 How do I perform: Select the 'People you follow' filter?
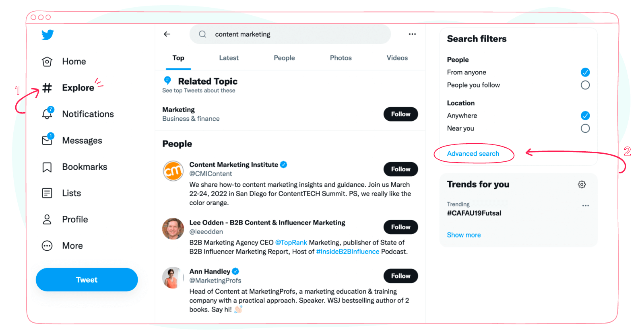pyautogui.click(x=585, y=85)
